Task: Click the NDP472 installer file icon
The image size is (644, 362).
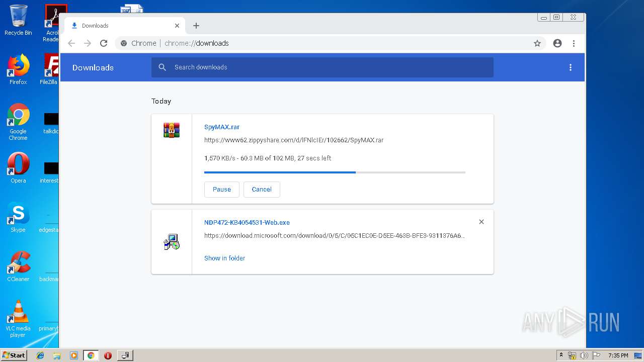Action: click(172, 242)
